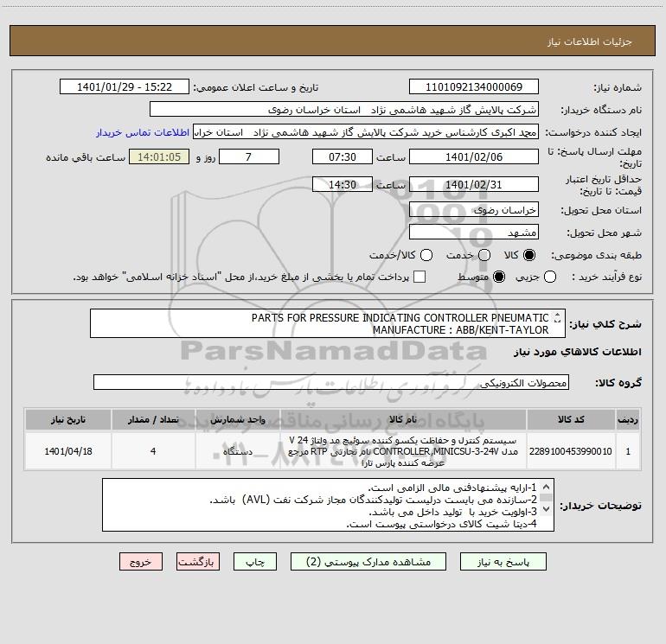Click the general description text area
The image size is (666, 644).
coord(328,323)
